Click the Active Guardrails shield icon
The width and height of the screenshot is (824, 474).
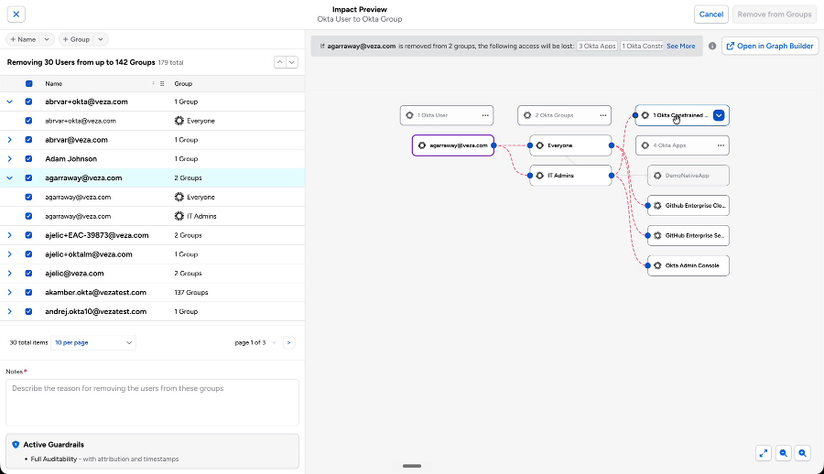tap(16, 445)
